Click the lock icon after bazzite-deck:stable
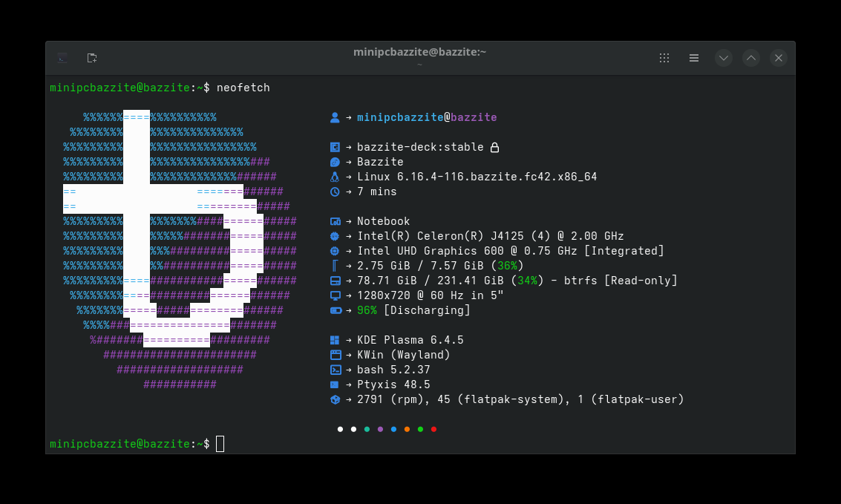Viewport: 841px width, 504px height. coord(494,147)
